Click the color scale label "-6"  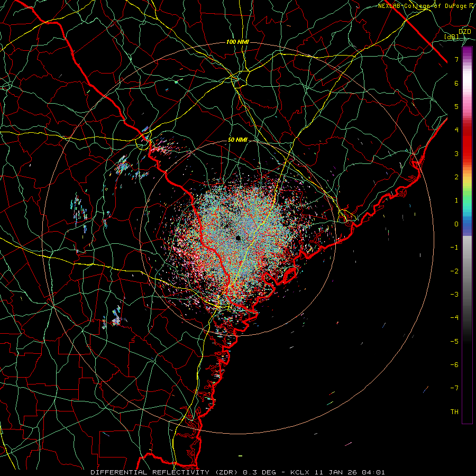tap(454, 364)
